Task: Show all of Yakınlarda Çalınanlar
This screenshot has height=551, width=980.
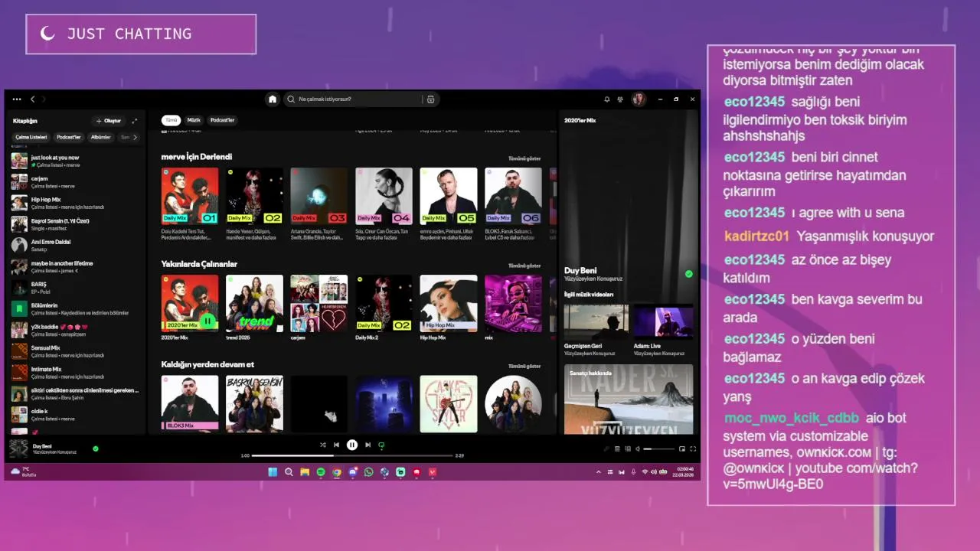Action: click(524, 266)
